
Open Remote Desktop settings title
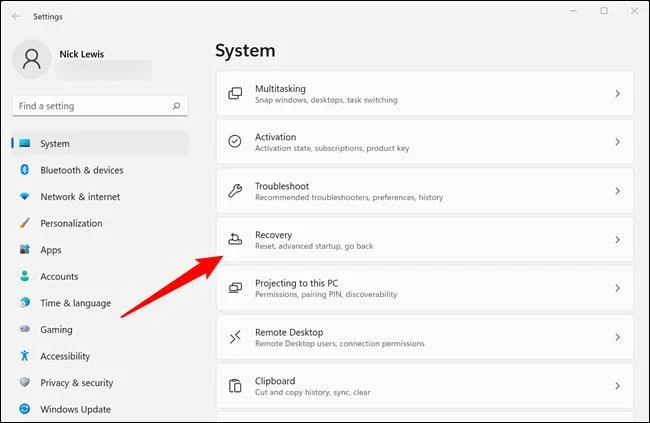pos(289,332)
